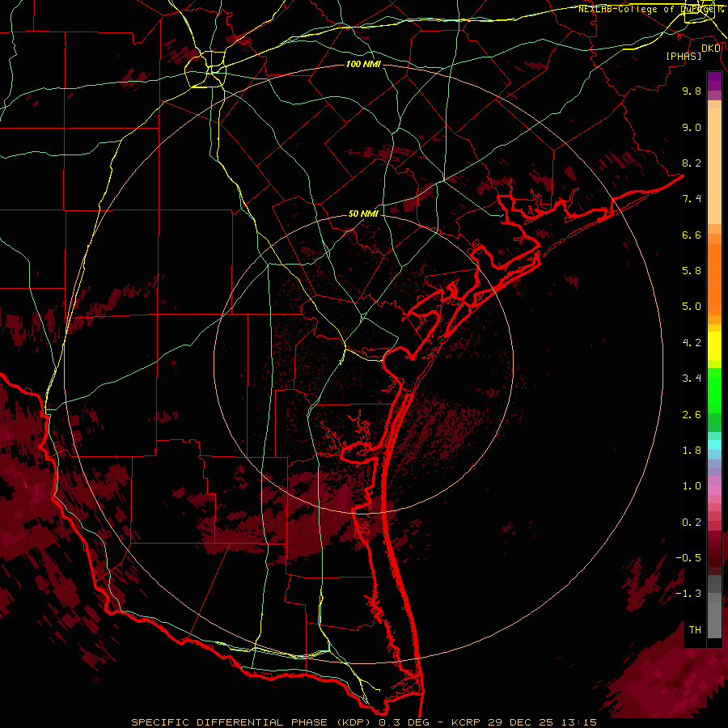Select the -0.5 value on the scale
728x728 pixels.
(688, 558)
